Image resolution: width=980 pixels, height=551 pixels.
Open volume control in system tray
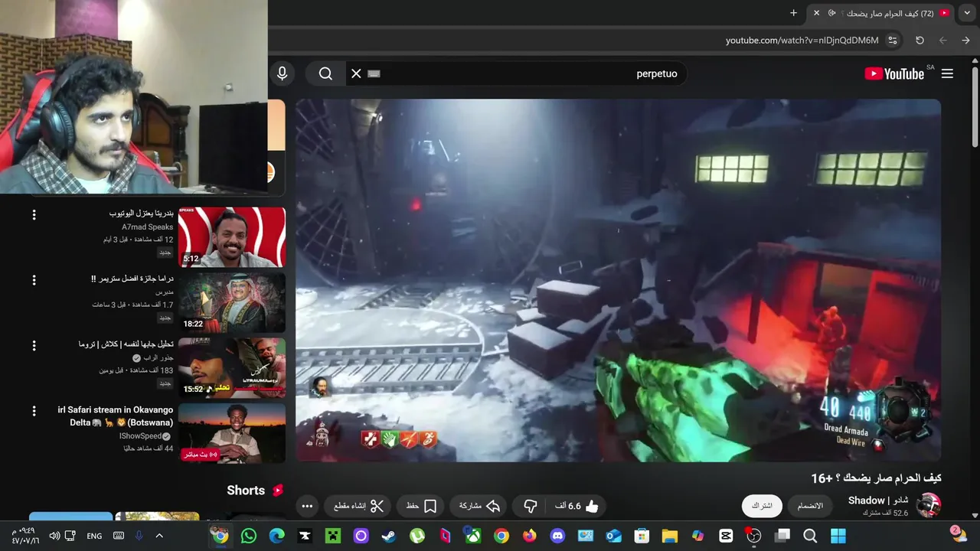tap(54, 536)
